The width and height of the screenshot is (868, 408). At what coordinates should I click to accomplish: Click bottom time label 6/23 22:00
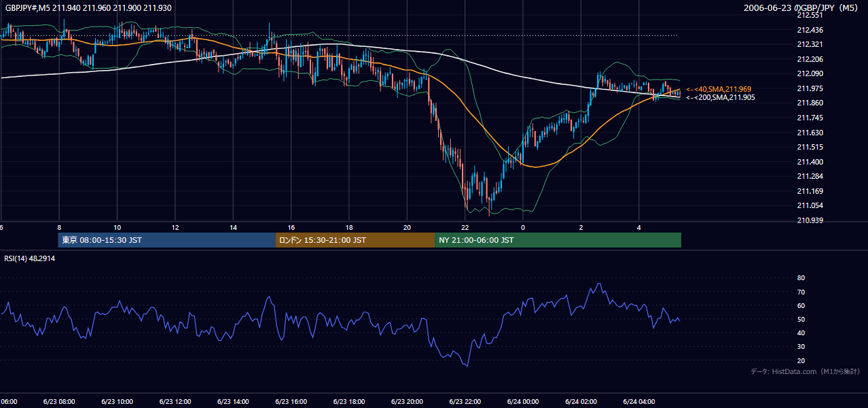click(465, 402)
